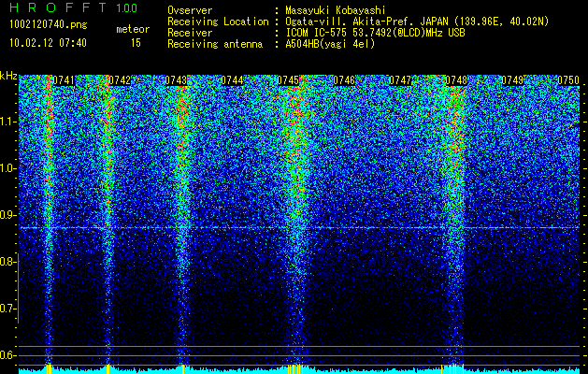Click the green "meteor" count label
The height and width of the screenshot is (374, 588).
click(133, 29)
